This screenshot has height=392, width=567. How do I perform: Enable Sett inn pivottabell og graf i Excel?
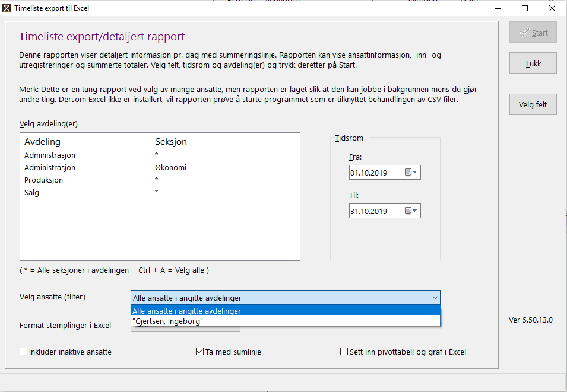[x=344, y=352]
